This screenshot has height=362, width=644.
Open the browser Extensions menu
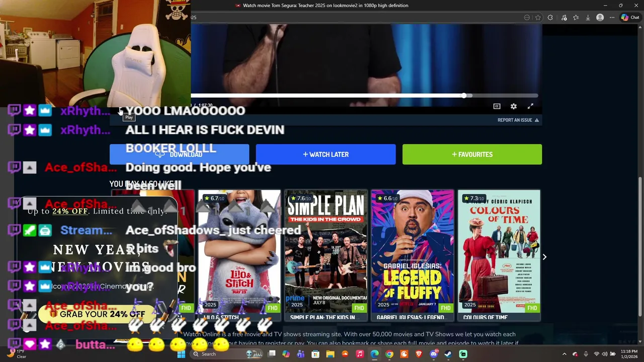click(550, 17)
